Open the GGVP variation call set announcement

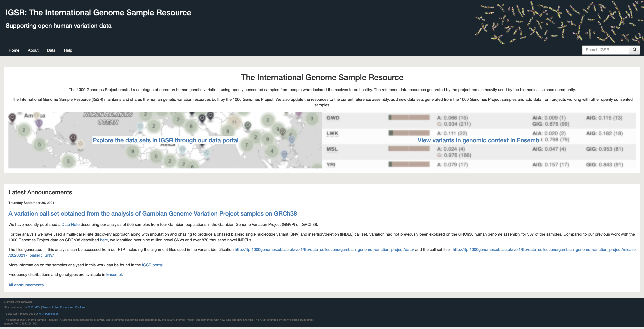point(153,213)
